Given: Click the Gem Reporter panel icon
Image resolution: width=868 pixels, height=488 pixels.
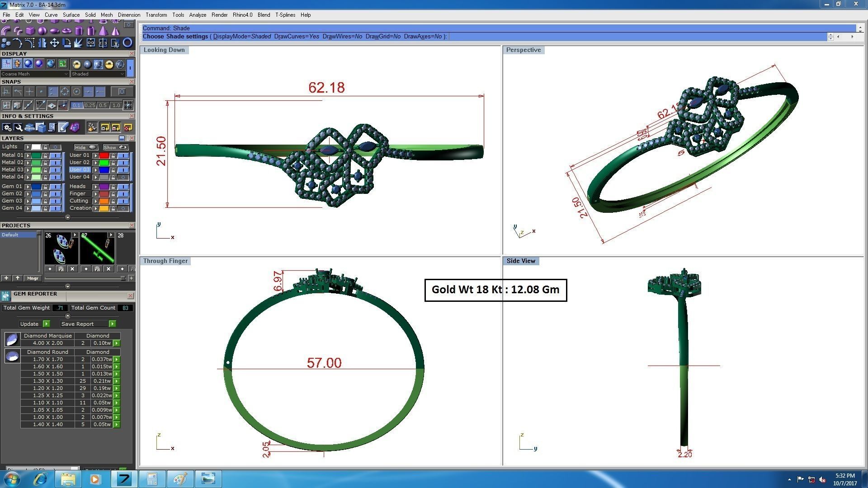Looking at the screenshot, I should click(x=5, y=296).
